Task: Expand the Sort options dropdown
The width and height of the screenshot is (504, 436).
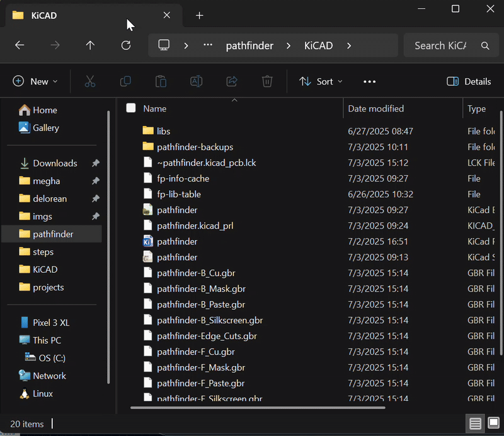Action: (321, 81)
